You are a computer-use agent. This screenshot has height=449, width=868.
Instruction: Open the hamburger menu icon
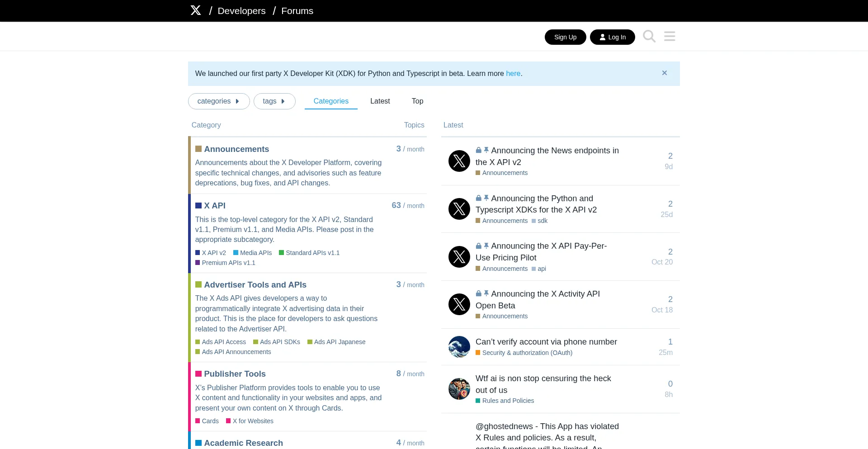(670, 36)
